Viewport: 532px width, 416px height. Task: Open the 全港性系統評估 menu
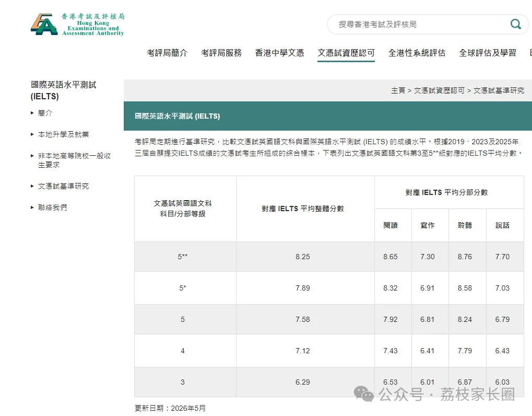coord(417,53)
